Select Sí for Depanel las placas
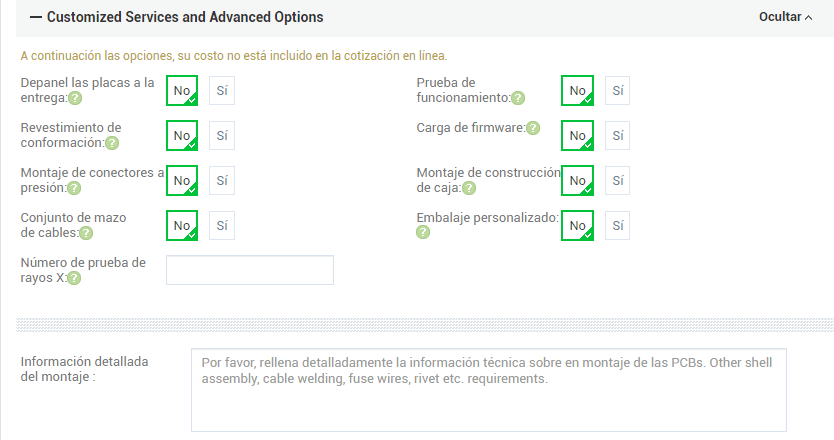 (222, 90)
